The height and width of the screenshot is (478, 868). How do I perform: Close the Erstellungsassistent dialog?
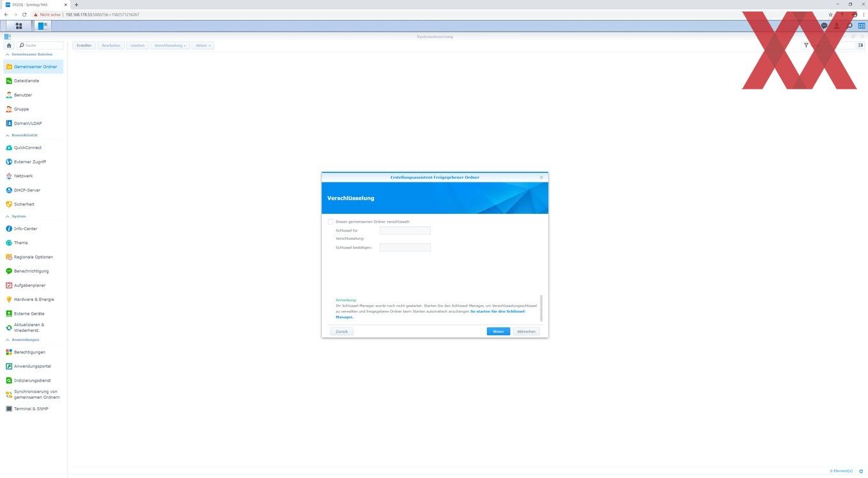[x=541, y=177]
